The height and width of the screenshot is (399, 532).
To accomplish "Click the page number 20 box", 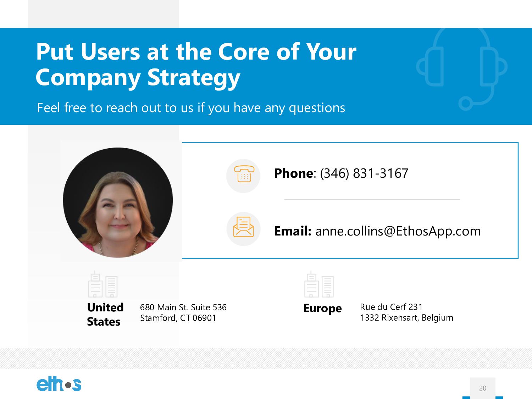I will click(483, 388).
